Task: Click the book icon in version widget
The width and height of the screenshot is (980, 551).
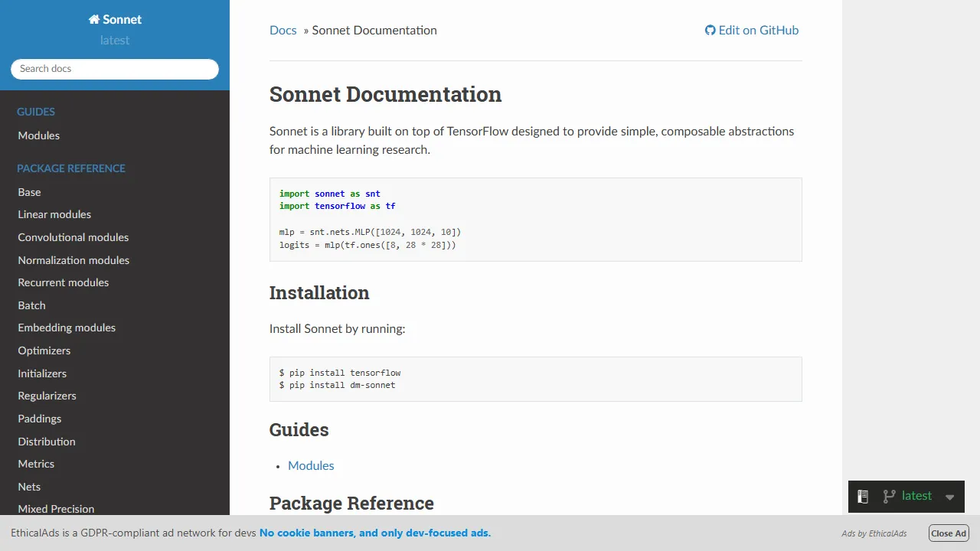Action: (x=863, y=497)
